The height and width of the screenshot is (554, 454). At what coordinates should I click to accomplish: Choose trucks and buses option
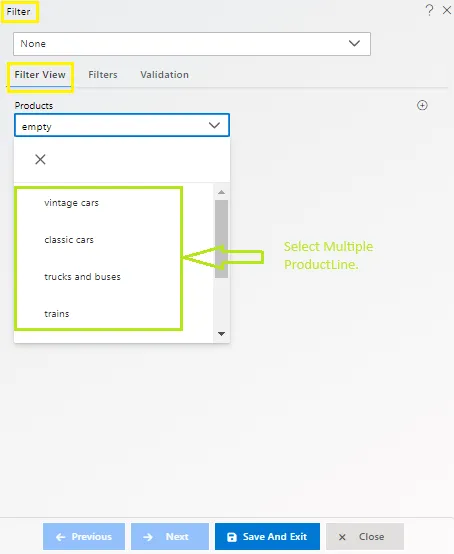click(82, 277)
